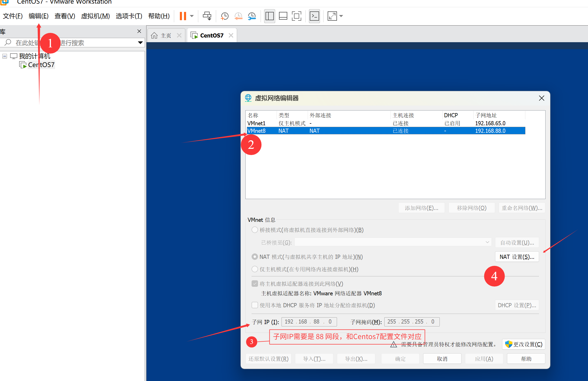Toggle 使用本地 DHCP 服务 checkbox

[x=255, y=305]
